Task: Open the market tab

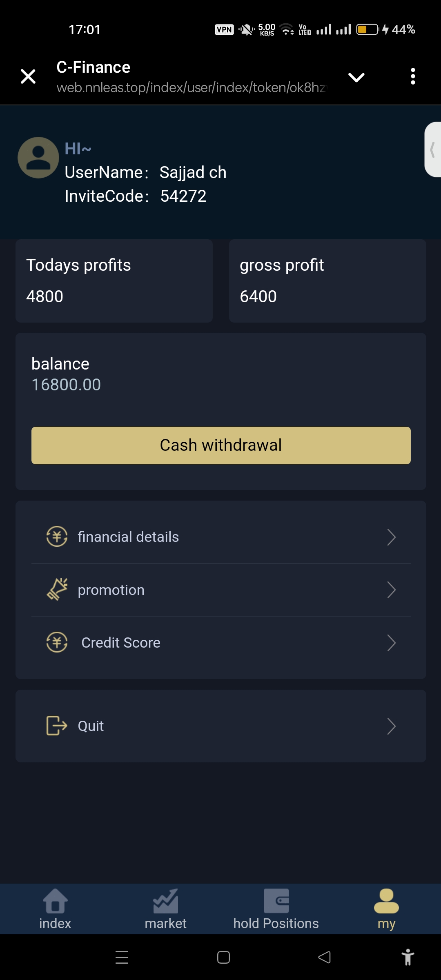Action: click(x=165, y=909)
